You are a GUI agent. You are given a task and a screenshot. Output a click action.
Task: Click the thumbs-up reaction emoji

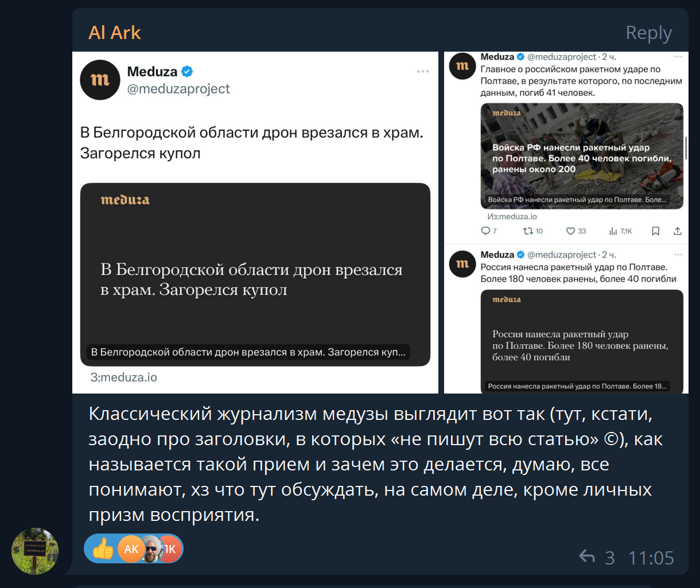[x=103, y=549]
